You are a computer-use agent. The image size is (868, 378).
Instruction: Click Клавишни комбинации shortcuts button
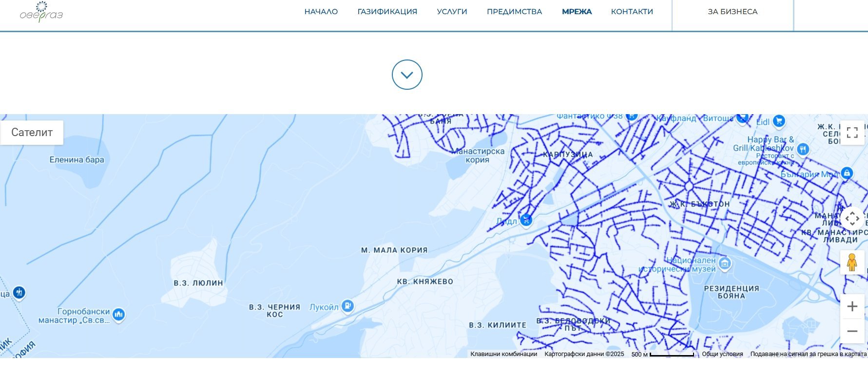point(503,354)
